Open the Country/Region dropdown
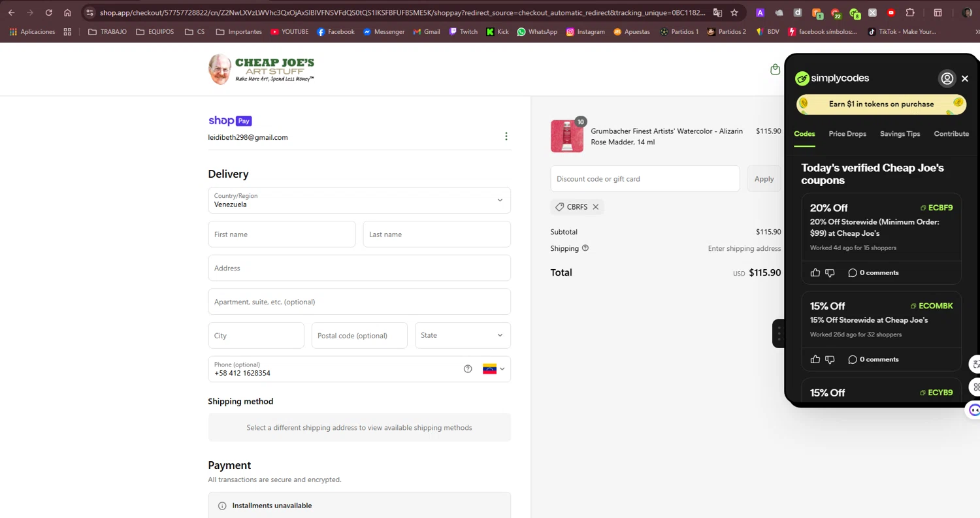Image resolution: width=980 pixels, height=518 pixels. click(359, 200)
